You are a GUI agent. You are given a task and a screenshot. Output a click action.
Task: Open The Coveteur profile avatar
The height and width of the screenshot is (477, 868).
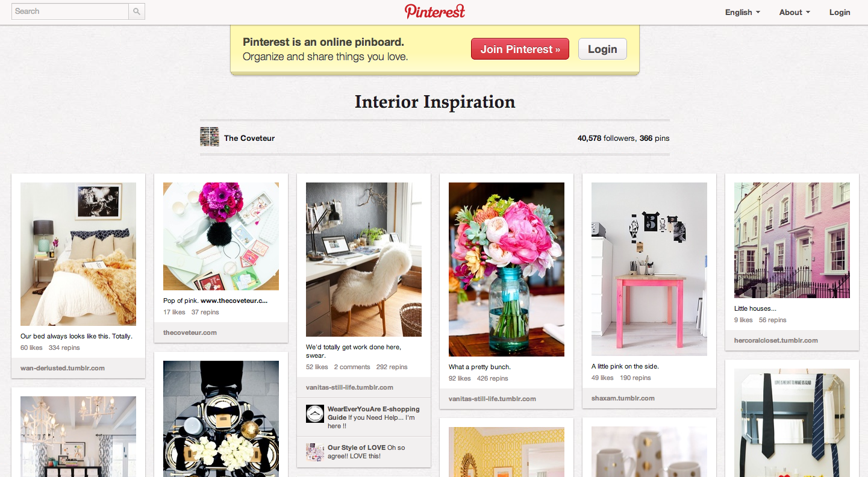(x=210, y=137)
